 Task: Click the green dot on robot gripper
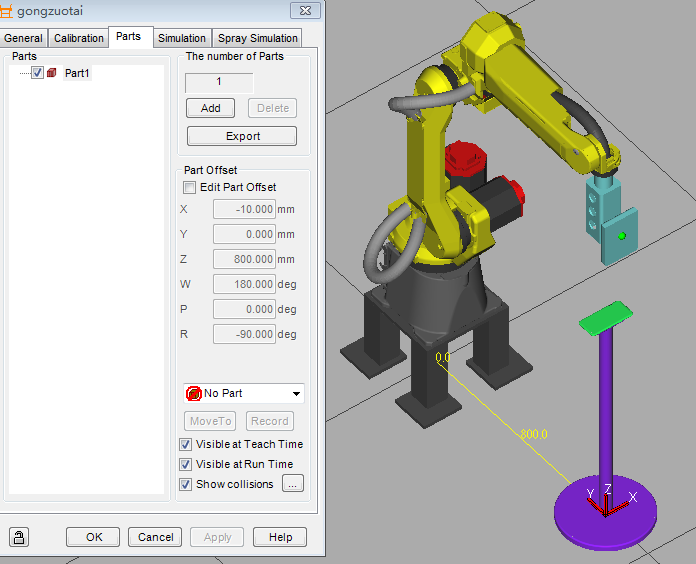621,236
